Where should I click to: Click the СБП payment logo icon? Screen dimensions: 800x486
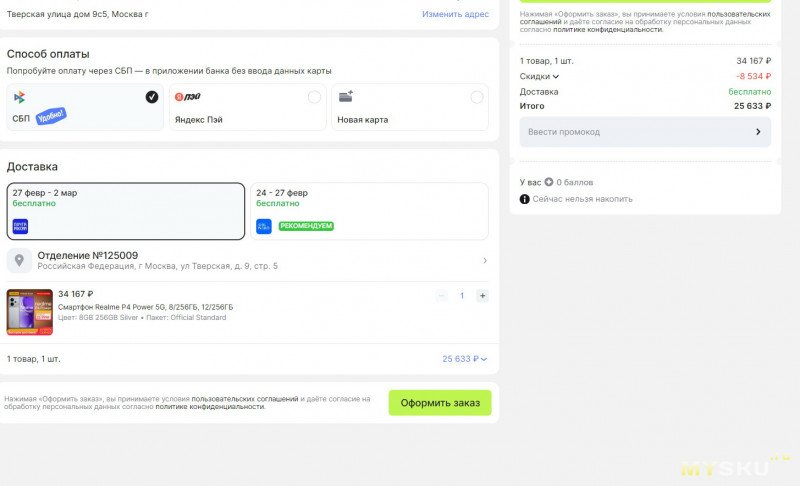[19, 97]
